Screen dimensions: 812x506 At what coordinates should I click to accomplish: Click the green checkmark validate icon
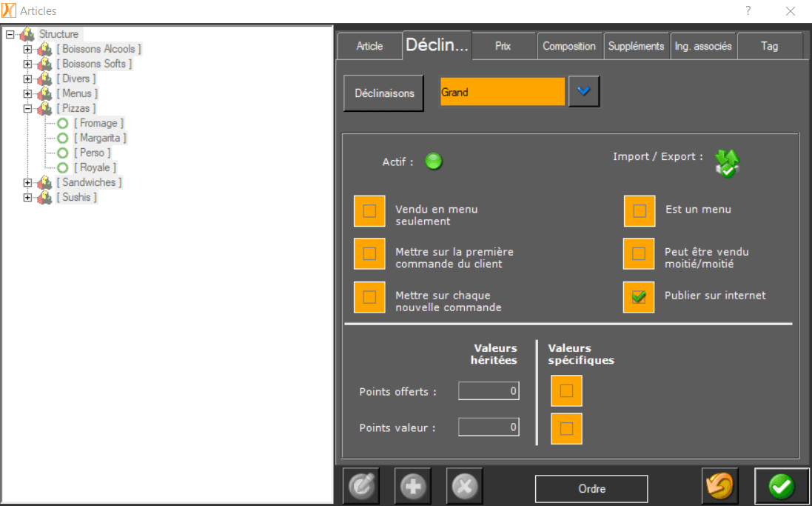pyautogui.click(x=781, y=485)
